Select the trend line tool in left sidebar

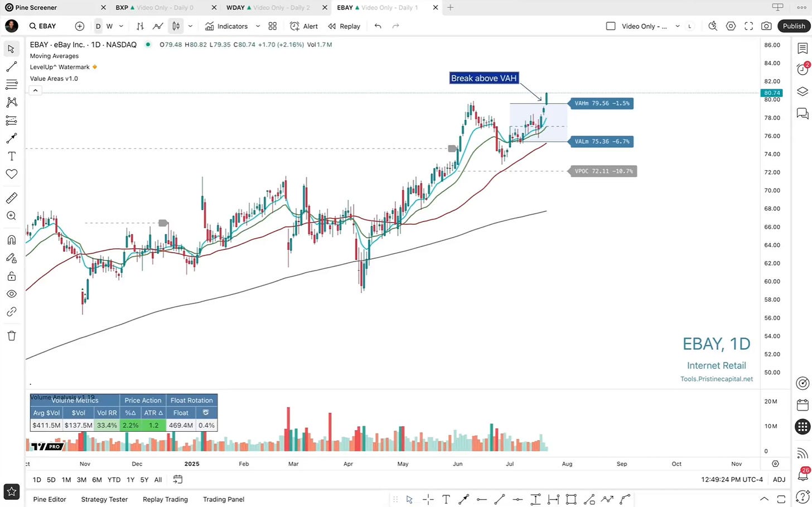point(11,67)
